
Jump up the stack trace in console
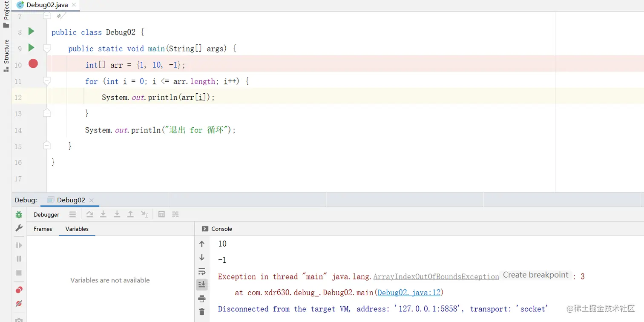(202, 244)
